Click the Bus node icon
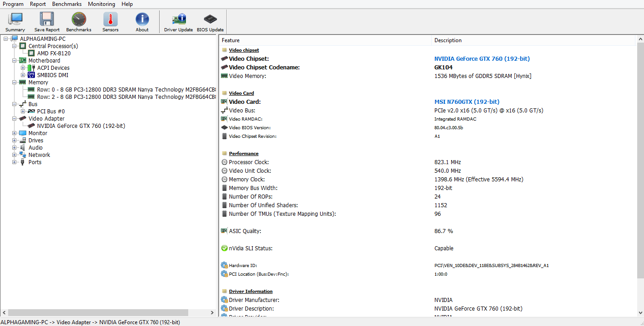Screen dimensions: 644x326 tap(23, 104)
